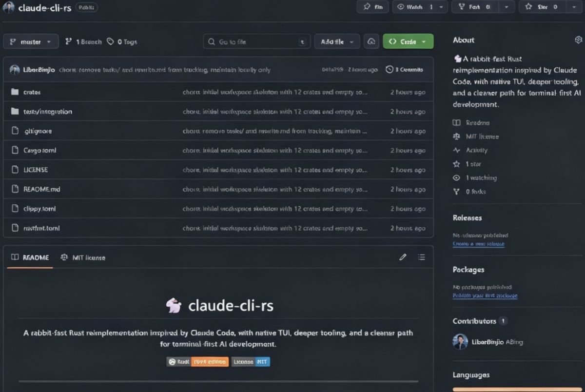Open the crates folder

tap(32, 92)
